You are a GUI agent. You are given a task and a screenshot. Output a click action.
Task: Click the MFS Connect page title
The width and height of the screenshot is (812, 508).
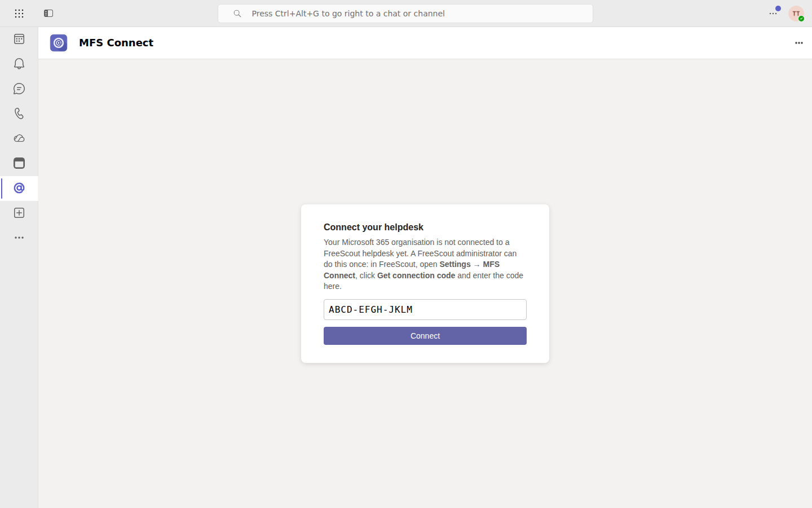tap(116, 43)
